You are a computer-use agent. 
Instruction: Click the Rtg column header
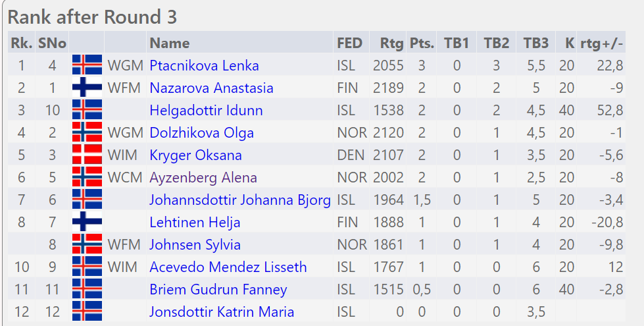pos(391,43)
